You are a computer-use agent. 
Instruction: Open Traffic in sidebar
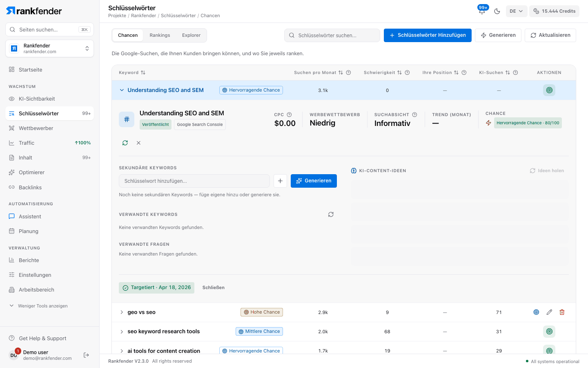point(49,143)
